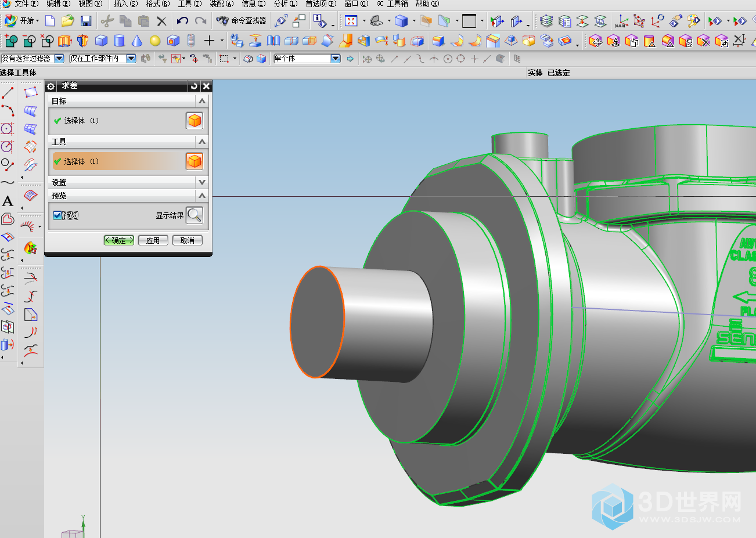Click the background color swatch in toolbar
The width and height of the screenshot is (756, 538).
469,21
